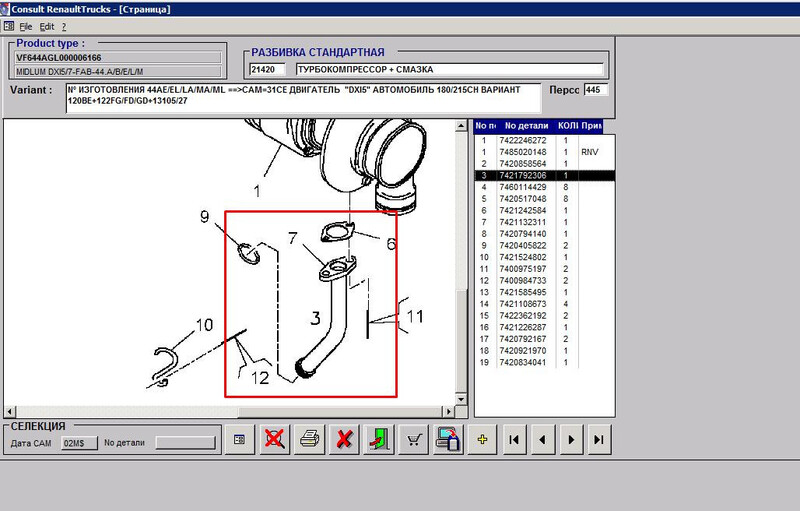Select part row 15 number 7422362192

click(544, 316)
